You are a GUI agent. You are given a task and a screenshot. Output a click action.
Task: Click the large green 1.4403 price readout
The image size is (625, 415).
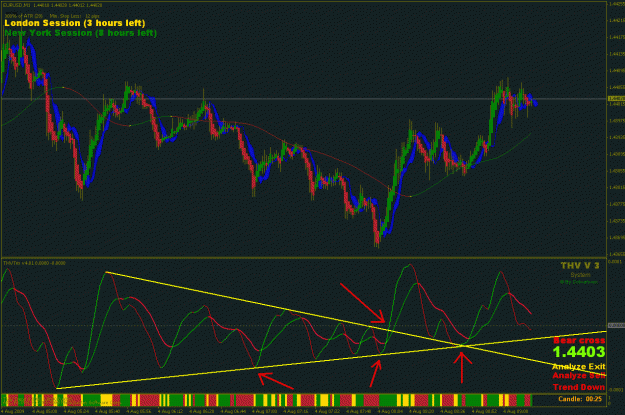pos(579,352)
